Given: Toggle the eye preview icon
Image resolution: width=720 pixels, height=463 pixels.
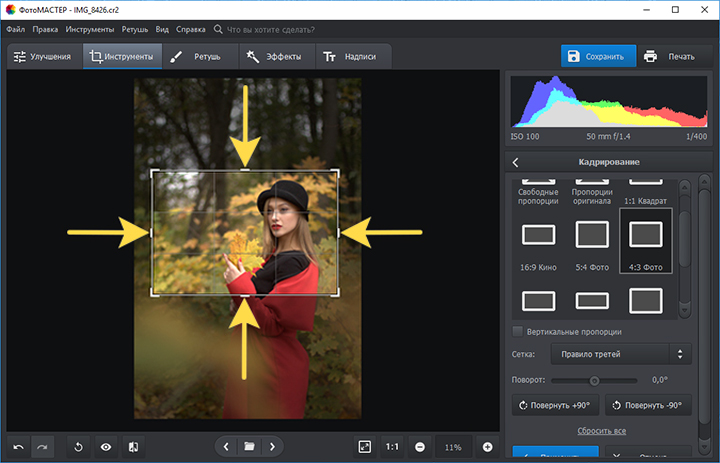Looking at the screenshot, I should (x=106, y=447).
